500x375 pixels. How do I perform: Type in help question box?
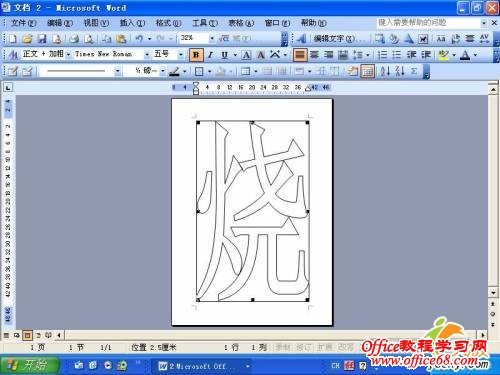point(429,22)
